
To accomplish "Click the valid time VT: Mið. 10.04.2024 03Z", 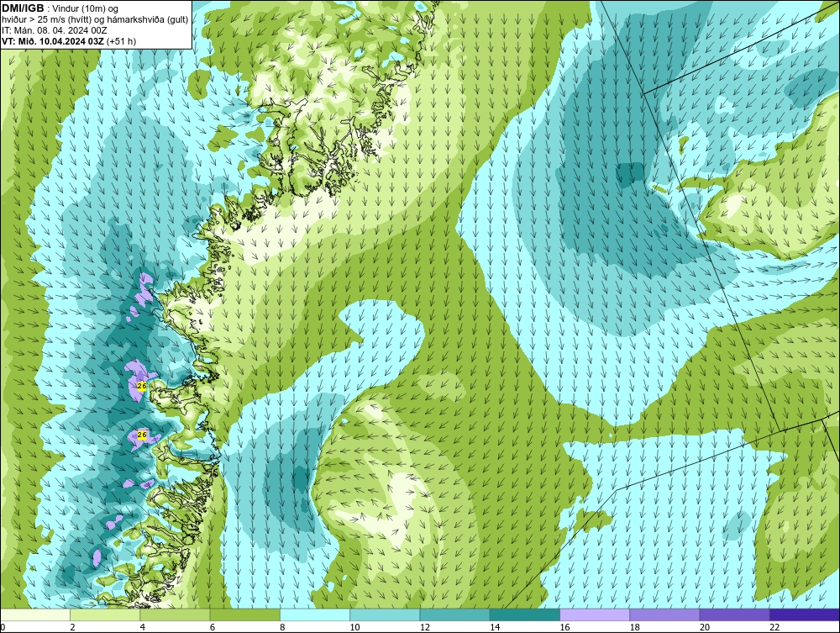I will [53, 41].
